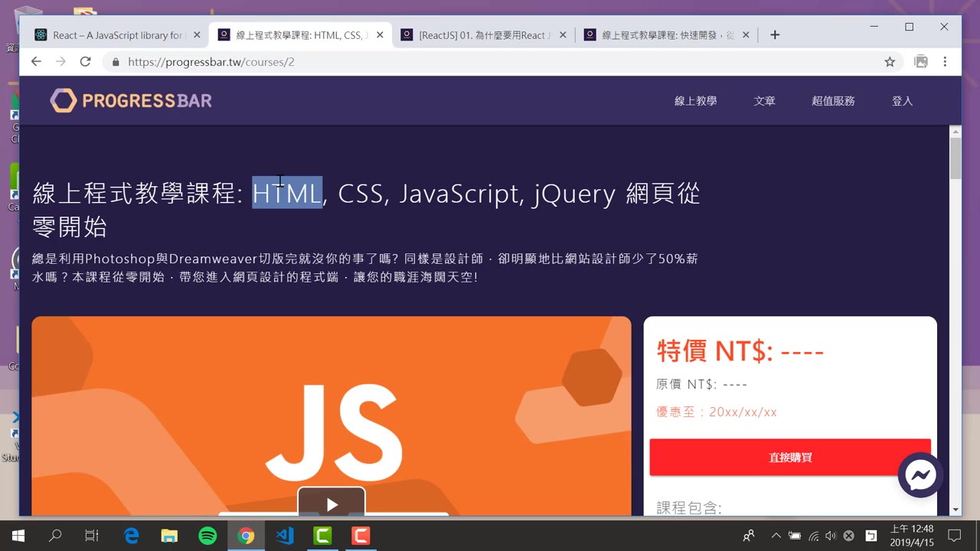Open the 線上教學 nav menu
The height and width of the screenshot is (551, 980).
695,101
